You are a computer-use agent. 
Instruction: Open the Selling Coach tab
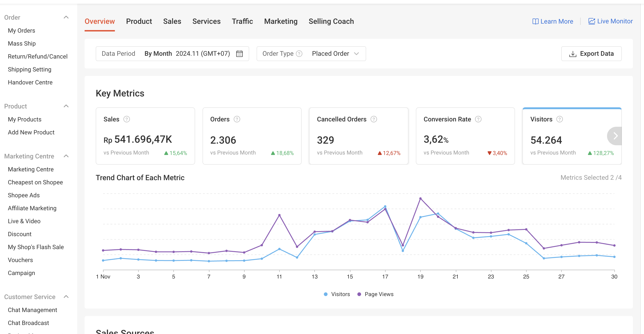coord(331,22)
